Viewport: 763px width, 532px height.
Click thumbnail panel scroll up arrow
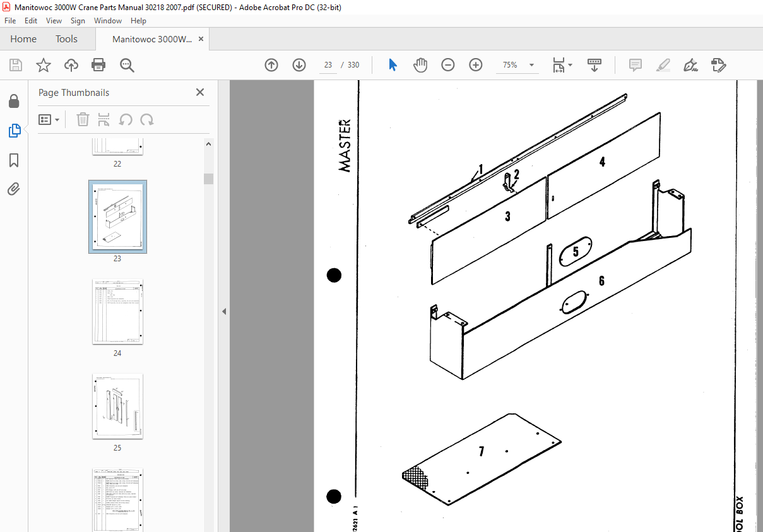click(x=208, y=144)
